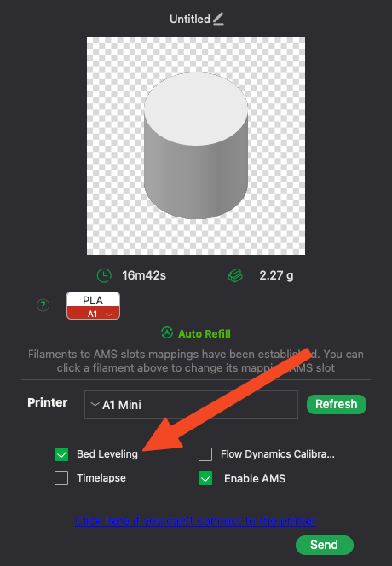This screenshot has height=566, width=392.
Task: Select the red PLA filament swatch
Action: [93, 305]
